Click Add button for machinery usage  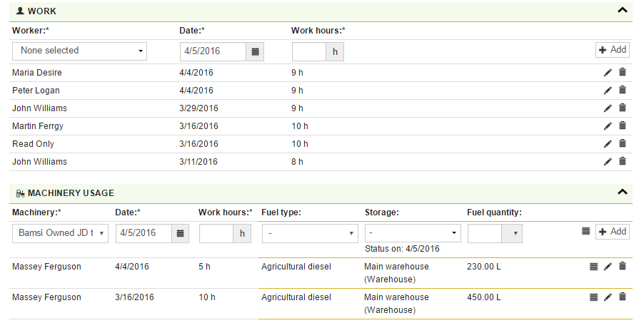613,232
